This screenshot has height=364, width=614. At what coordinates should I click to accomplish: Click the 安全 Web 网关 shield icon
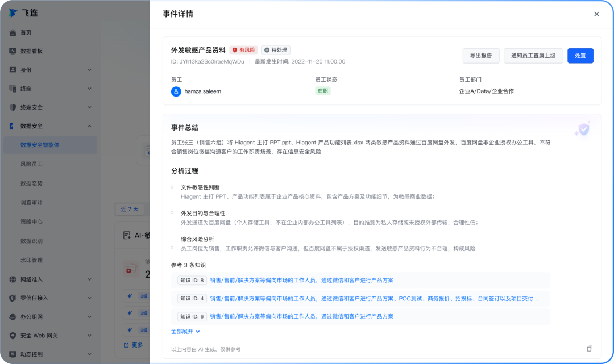13,336
